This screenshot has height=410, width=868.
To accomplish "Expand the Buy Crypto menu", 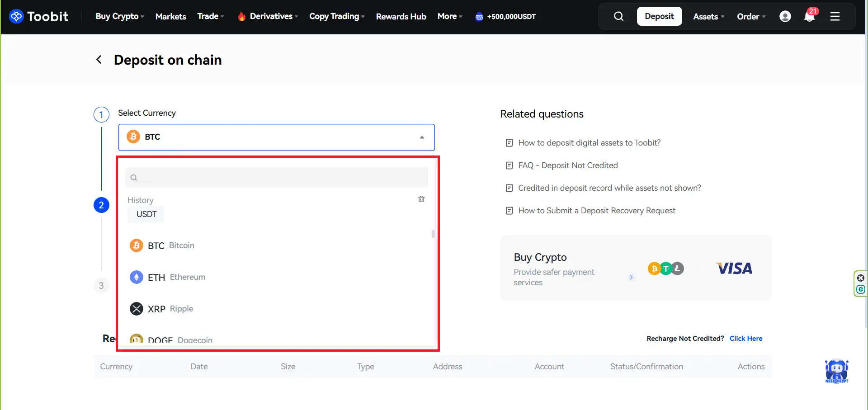I will point(119,17).
